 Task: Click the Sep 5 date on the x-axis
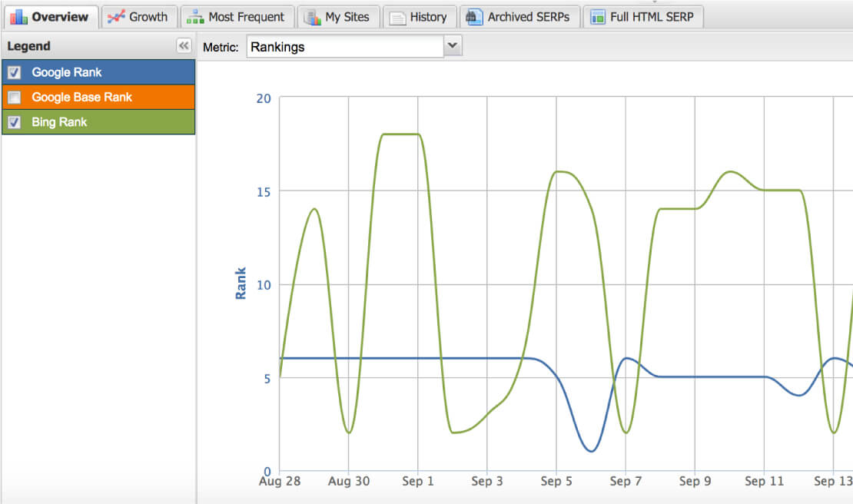(x=556, y=482)
